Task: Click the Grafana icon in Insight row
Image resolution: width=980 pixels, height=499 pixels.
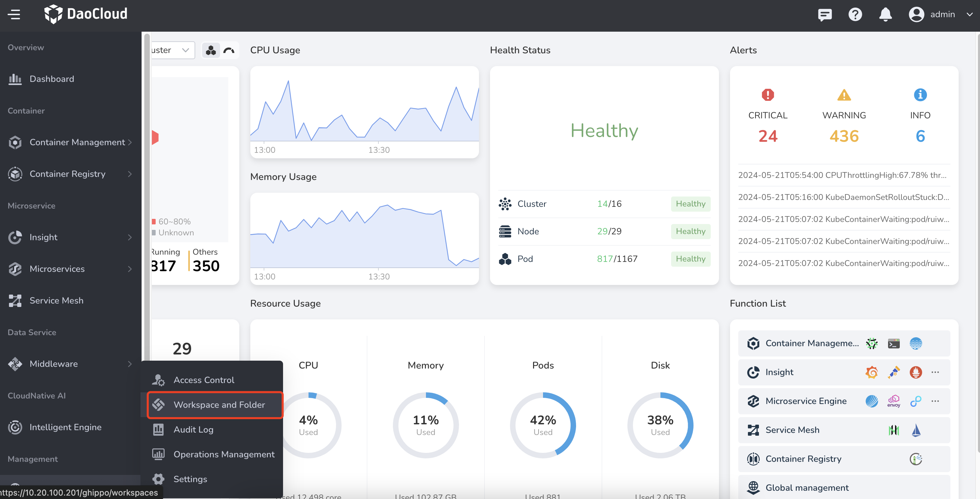Action: click(871, 372)
